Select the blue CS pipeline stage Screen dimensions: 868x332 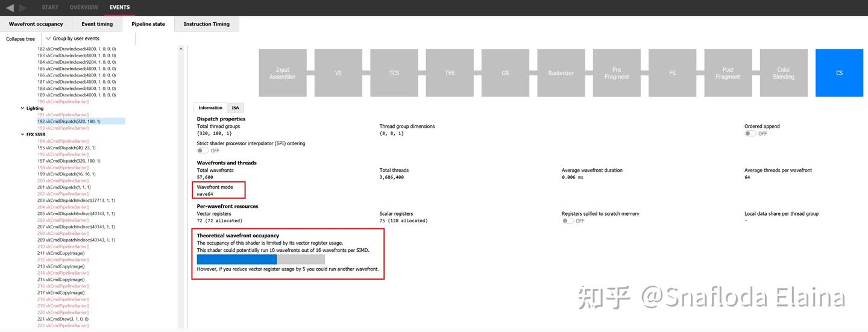[839, 73]
